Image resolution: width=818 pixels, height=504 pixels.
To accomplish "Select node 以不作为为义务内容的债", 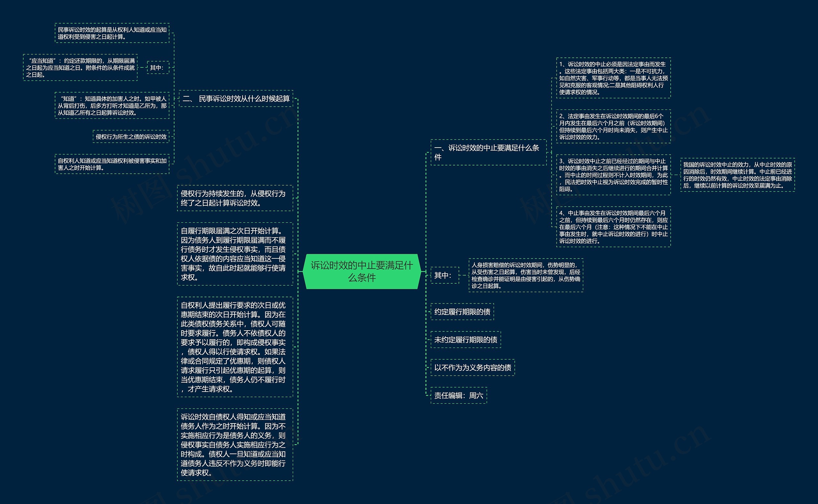I will coord(473,368).
